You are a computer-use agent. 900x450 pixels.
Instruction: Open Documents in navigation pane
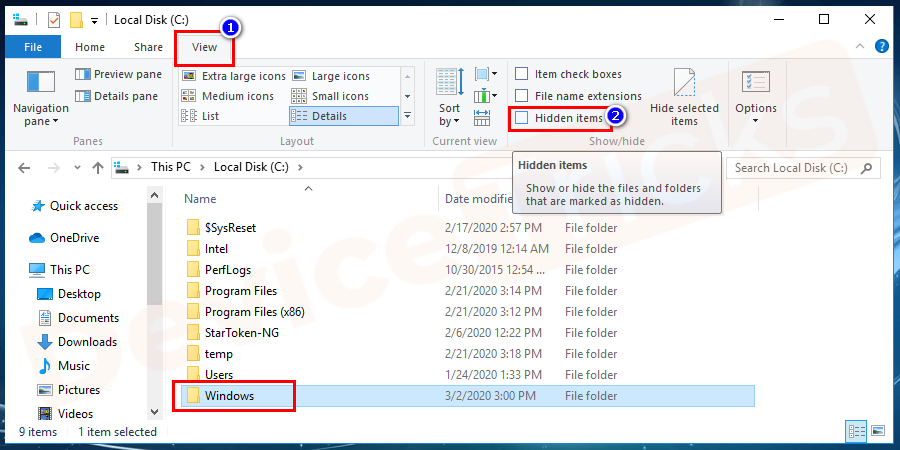[x=78, y=318]
